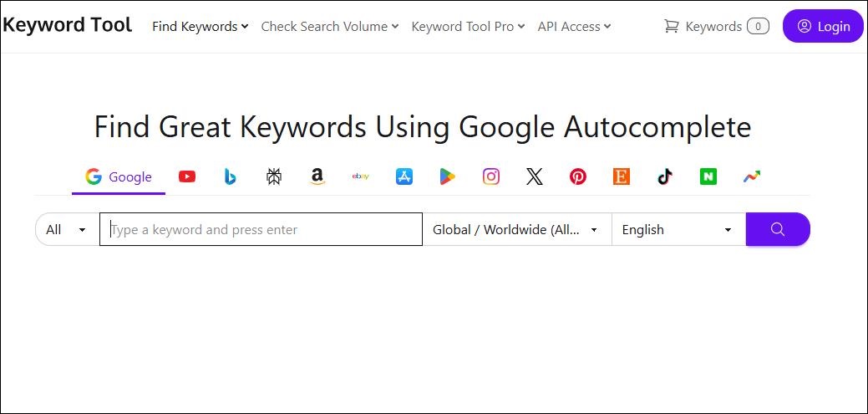Image resolution: width=868 pixels, height=414 pixels.
Task: Open the Google Trends source icon
Action: tap(751, 176)
